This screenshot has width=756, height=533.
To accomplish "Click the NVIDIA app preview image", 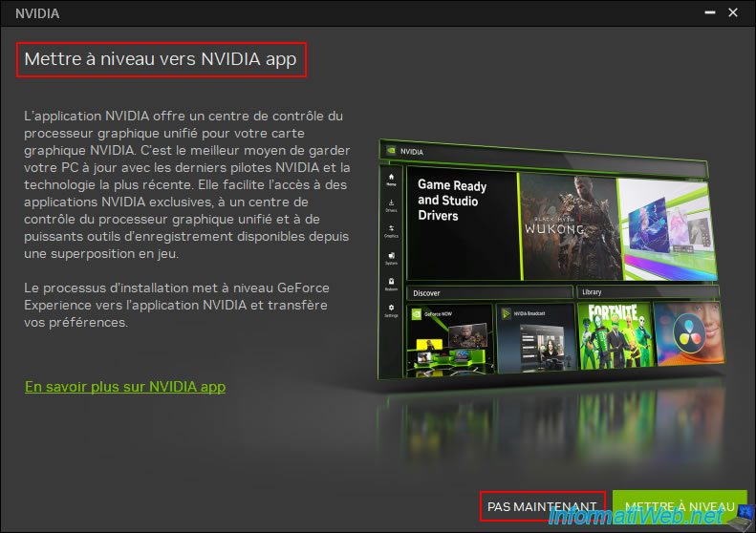I will coord(551,260).
